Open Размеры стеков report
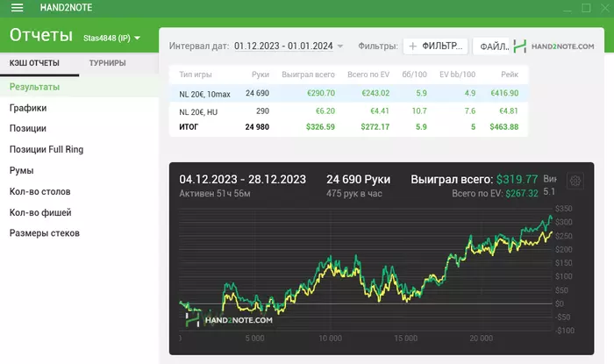Viewport: 614px width, 364px height. click(x=45, y=233)
